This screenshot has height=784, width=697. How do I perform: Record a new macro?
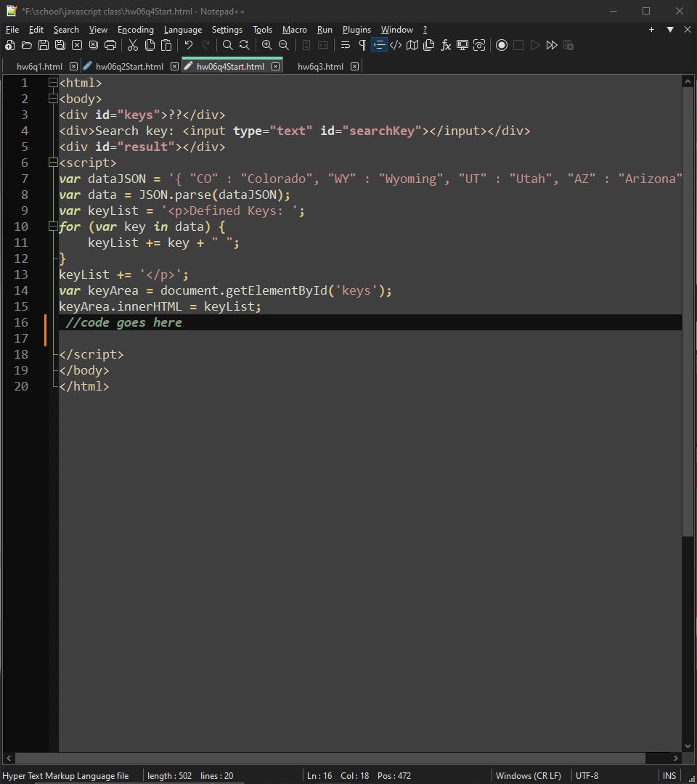pyautogui.click(x=502, y=45)
